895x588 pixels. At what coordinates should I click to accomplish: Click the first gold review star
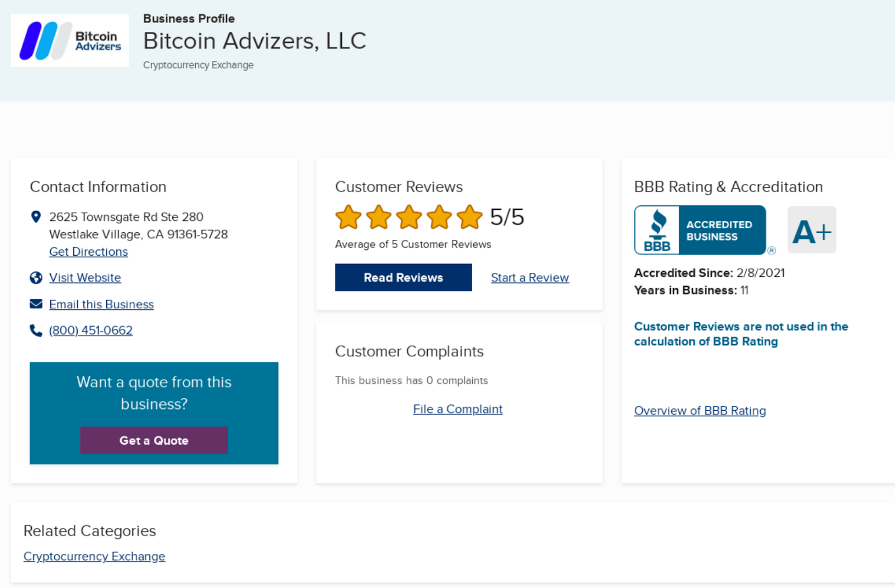click(x=348, y=217)
